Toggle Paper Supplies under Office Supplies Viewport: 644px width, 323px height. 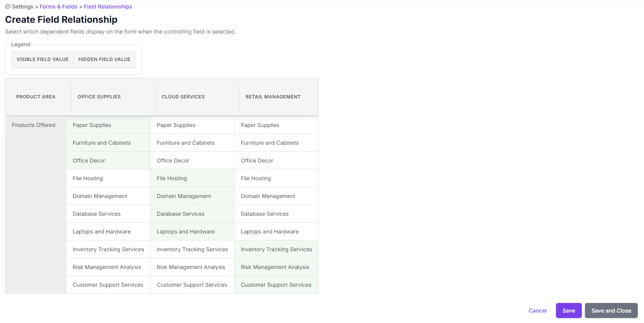(x=108, y=125)
